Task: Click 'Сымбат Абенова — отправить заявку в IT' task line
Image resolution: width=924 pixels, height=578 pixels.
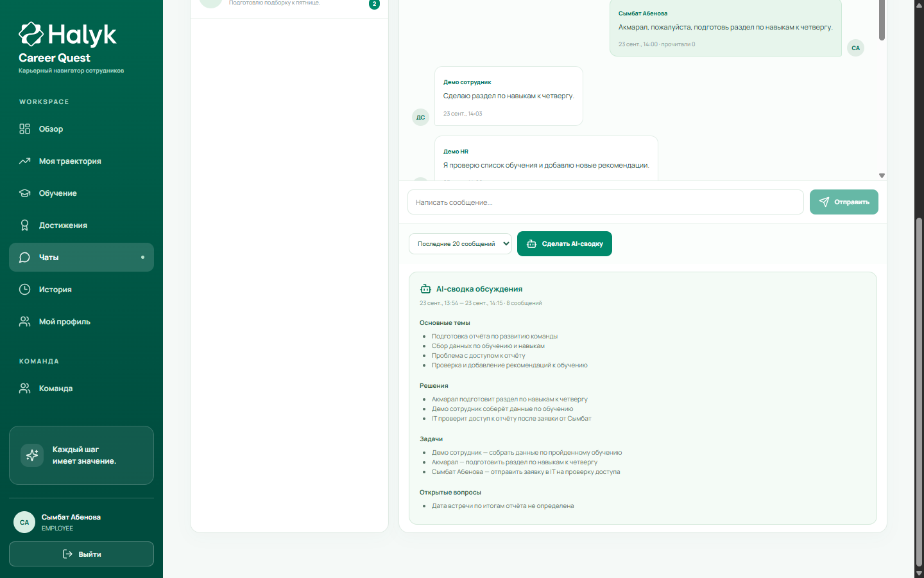Action: point(526,472)
